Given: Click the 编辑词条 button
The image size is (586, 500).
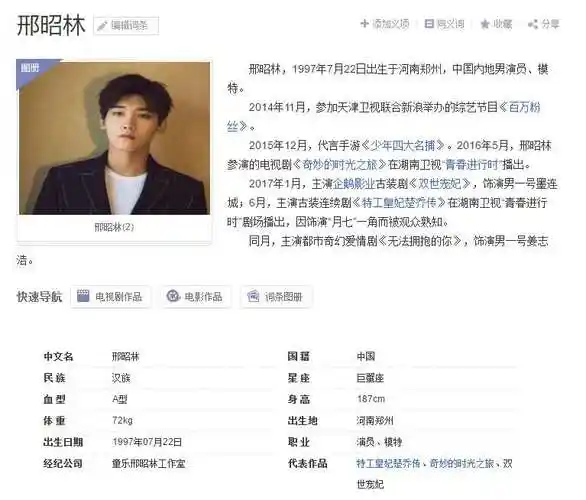Looking at the screenshot, I should pyautogui.click(x=126, y=26).
